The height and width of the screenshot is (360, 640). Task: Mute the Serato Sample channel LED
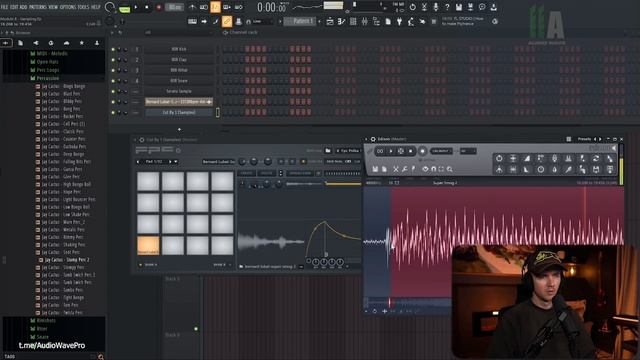[113, 91]
